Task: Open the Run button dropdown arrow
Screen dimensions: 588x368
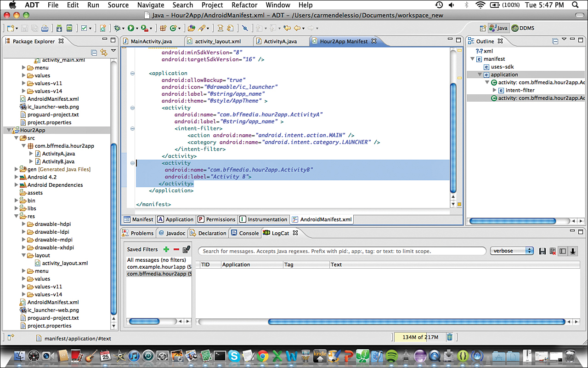Action: [x=137, y=29]
